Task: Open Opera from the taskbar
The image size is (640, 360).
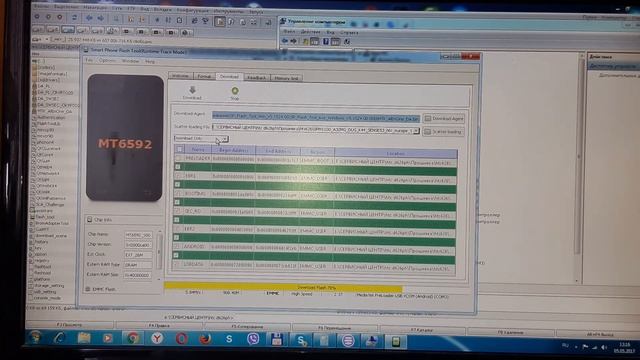Action: point(182,338)
